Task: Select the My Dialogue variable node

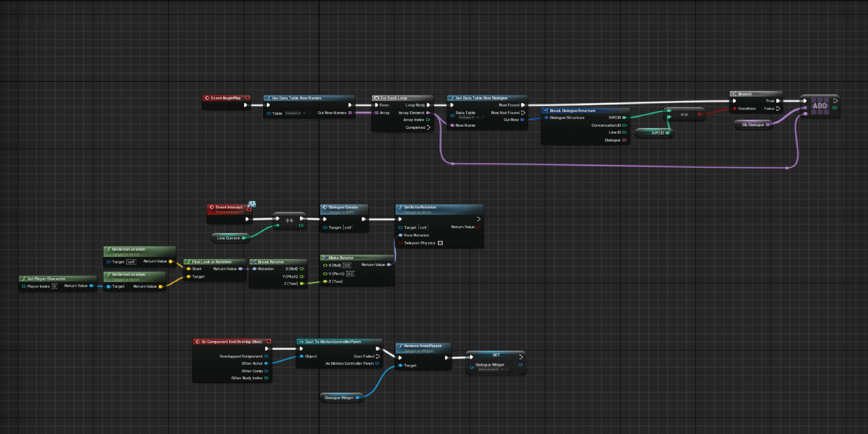Action: click(753, 125)
